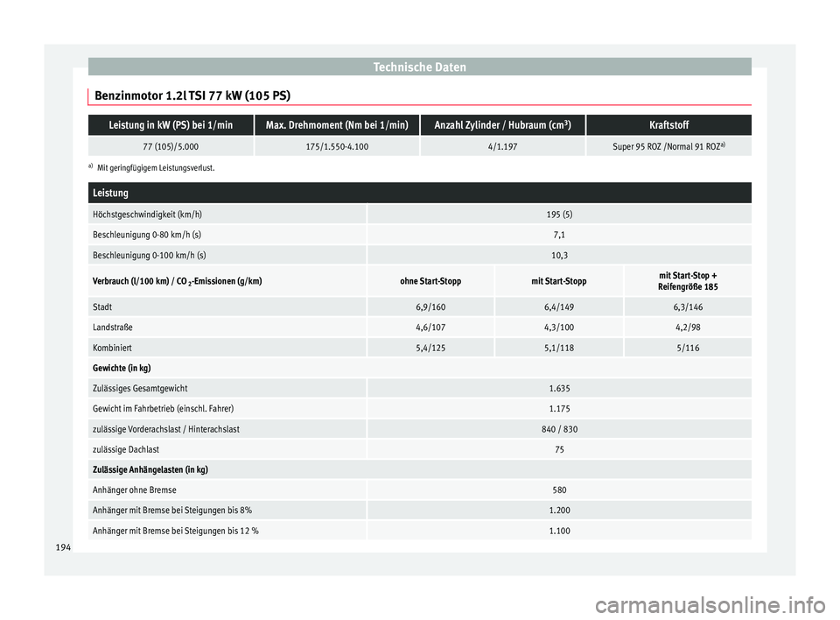Select the top speed value '195 (5)'
Screen dimensions: 840x620
[559, 215]
